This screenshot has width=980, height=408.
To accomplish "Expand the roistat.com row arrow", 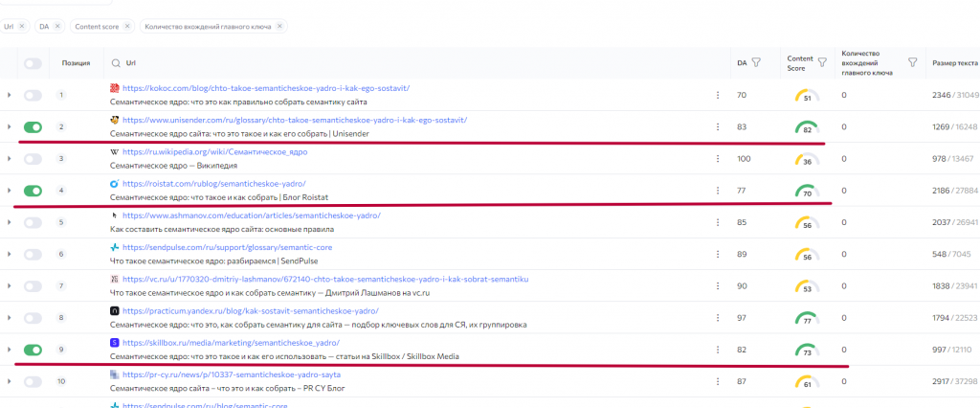I will click(10, 190).
